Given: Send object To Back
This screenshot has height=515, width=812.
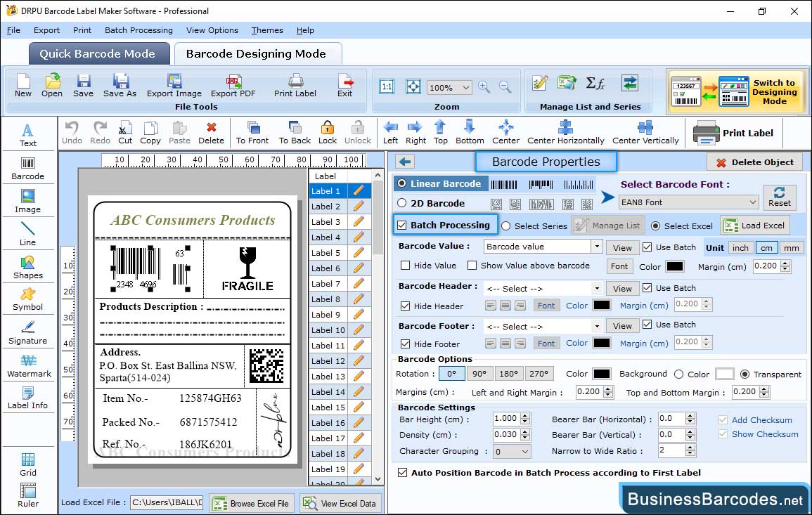Looking at the screenshot, I should click(x=295, y=133).
